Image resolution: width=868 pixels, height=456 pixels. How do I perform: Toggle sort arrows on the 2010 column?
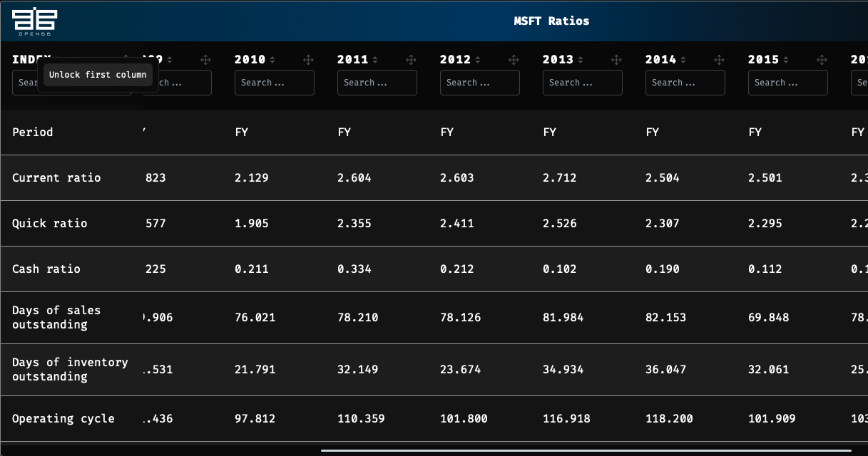(x=272, y=60)
